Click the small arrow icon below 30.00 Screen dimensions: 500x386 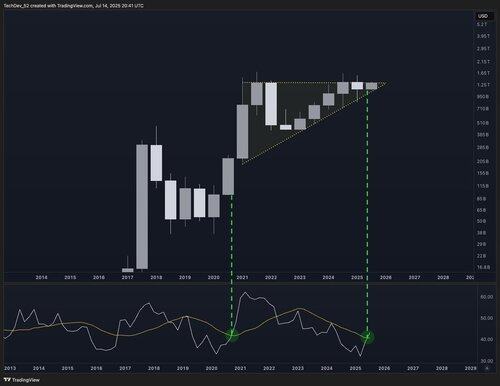[x=487, y=368]
